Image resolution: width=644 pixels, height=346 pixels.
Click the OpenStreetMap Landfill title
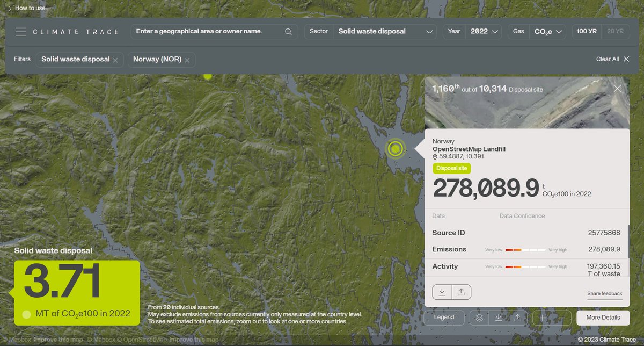click(469, 149)
